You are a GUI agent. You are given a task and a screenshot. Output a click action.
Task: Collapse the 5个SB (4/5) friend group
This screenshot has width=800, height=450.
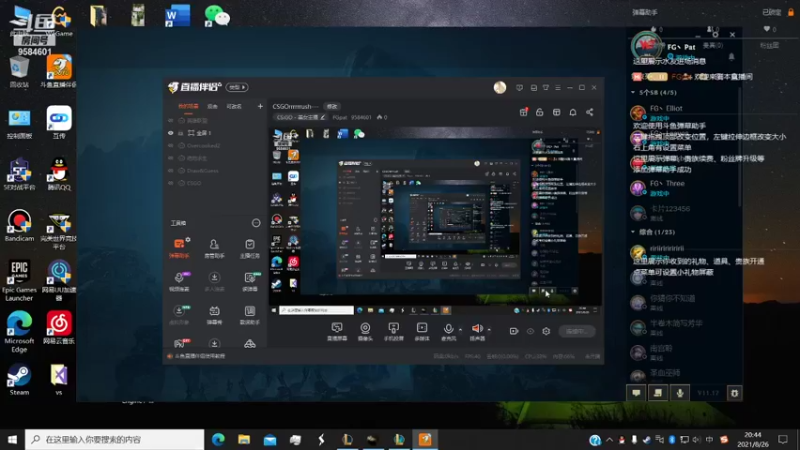click(x=633, y=92)
